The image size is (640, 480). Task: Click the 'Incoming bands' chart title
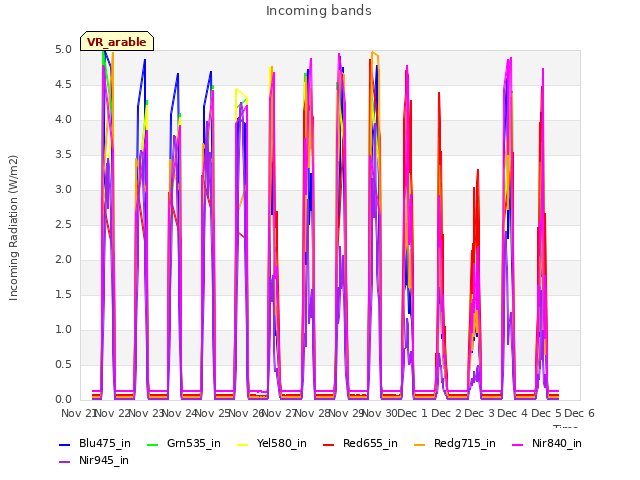point(319,11)
